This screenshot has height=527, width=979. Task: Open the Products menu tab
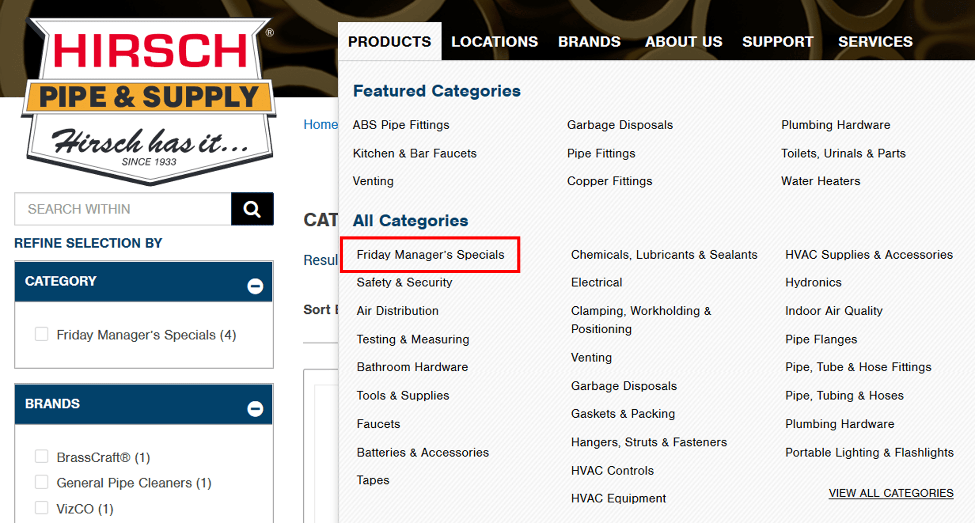click(389, 42)
